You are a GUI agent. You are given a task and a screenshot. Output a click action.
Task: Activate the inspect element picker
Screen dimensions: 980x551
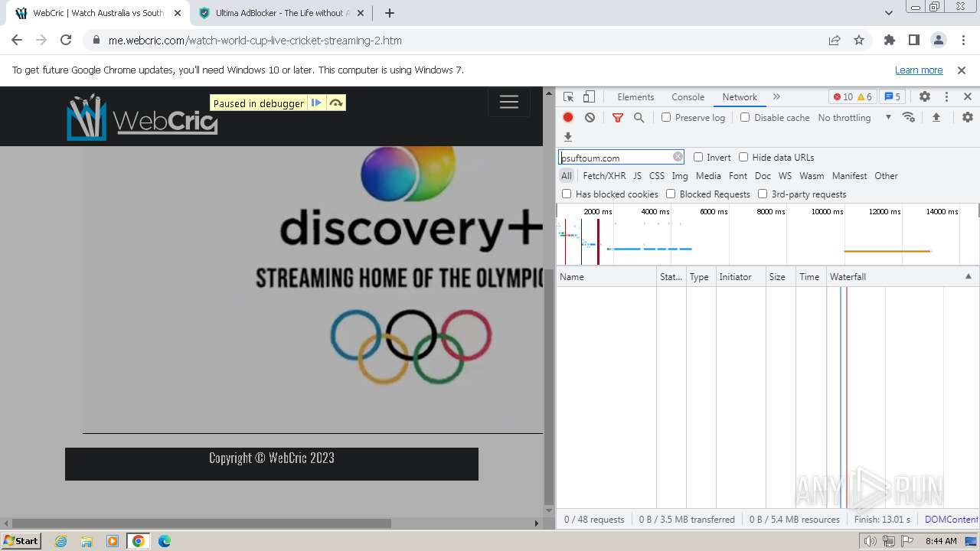[x=568, y=96]
